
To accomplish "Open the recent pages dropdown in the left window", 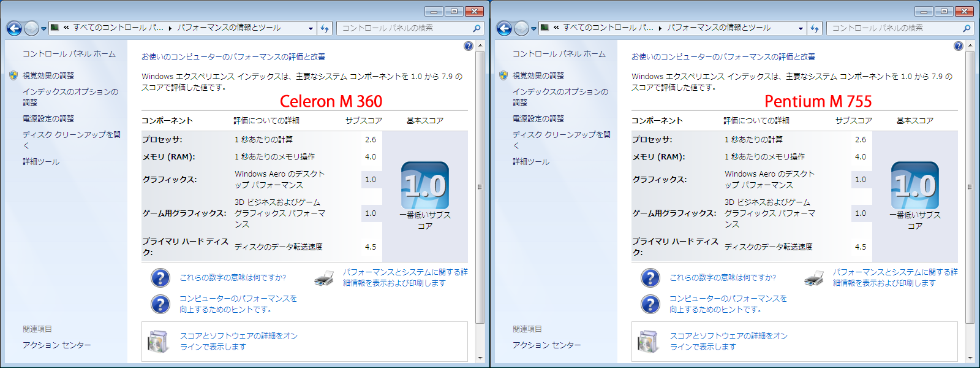I will pos(43,29).
